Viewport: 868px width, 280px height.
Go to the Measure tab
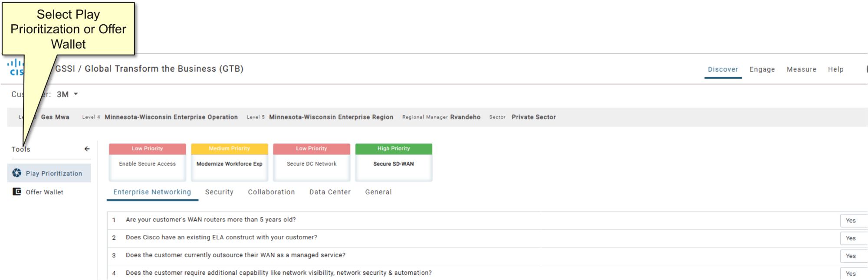tap(801, 69)
